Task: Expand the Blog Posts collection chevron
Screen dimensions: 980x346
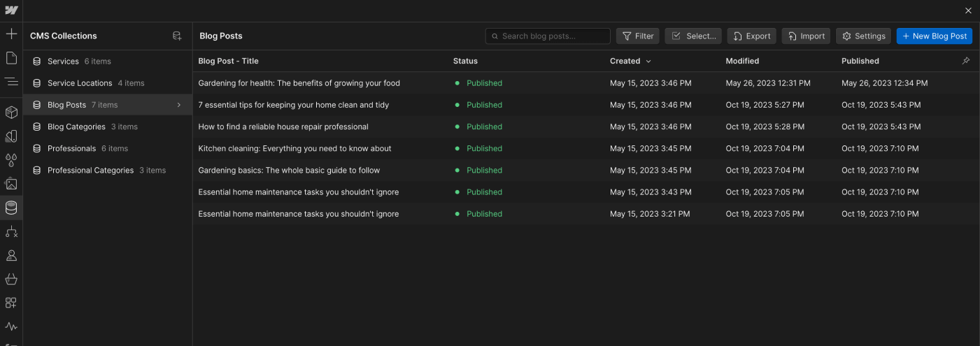Action: pyautogui.click(x=179, y=105)
